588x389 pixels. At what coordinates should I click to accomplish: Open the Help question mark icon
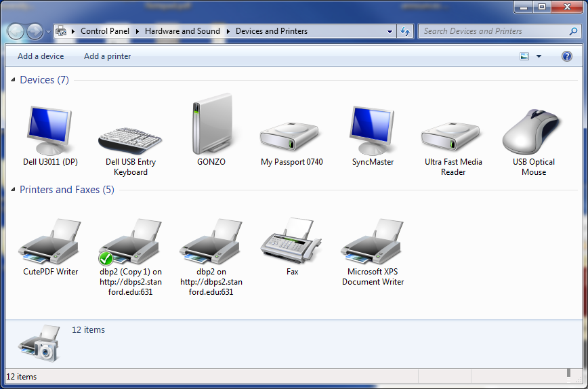(x=566, y=56)
